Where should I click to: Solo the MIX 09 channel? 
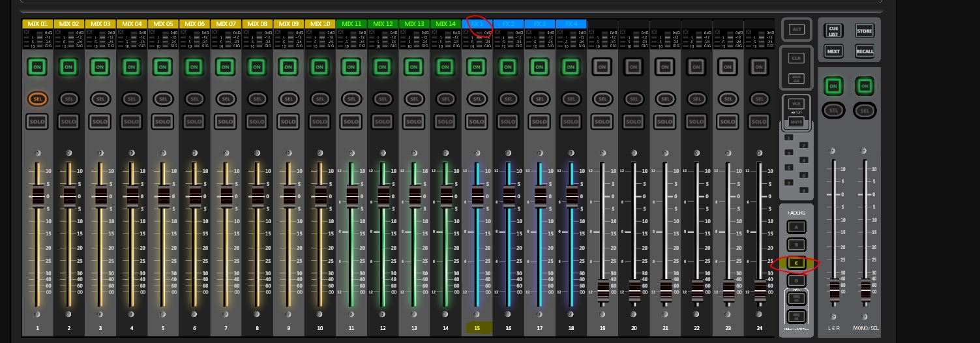click(288, 122)
